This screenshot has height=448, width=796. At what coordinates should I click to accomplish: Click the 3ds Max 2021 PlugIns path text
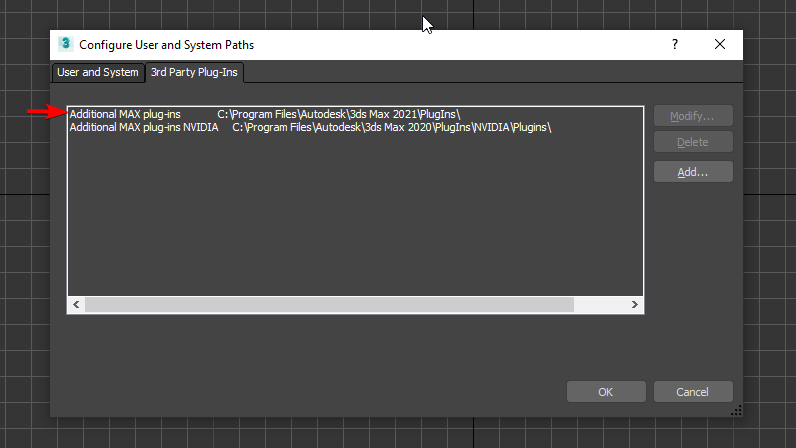338,115
